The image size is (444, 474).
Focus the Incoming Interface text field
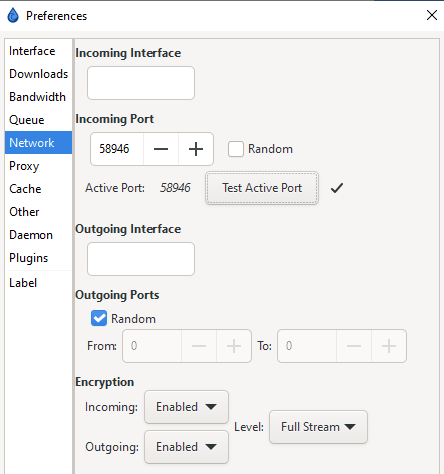click(x=141, y=83)
